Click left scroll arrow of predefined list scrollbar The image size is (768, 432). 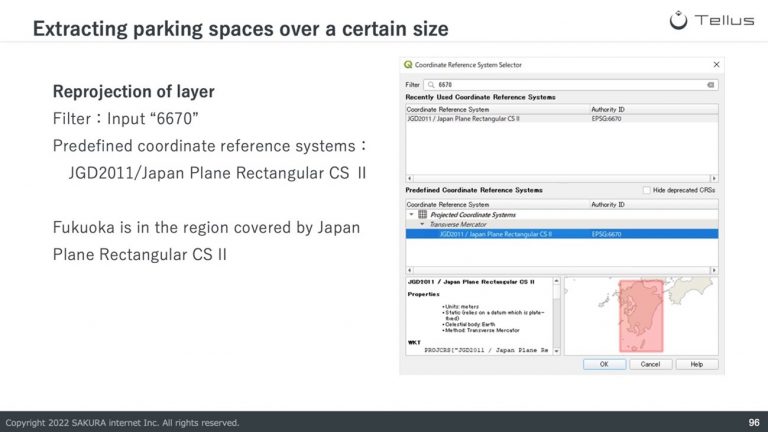pos(409,270)
